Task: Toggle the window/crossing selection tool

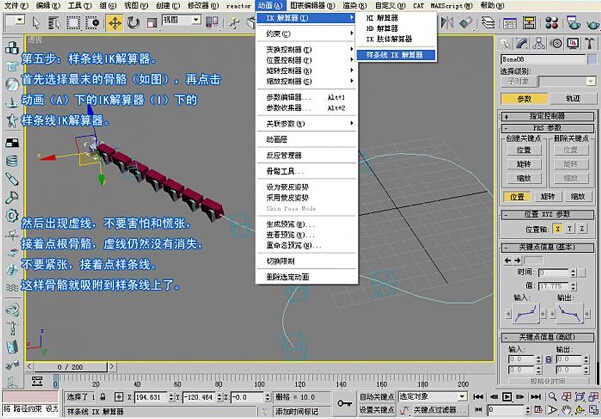Action: coord(92,23)
